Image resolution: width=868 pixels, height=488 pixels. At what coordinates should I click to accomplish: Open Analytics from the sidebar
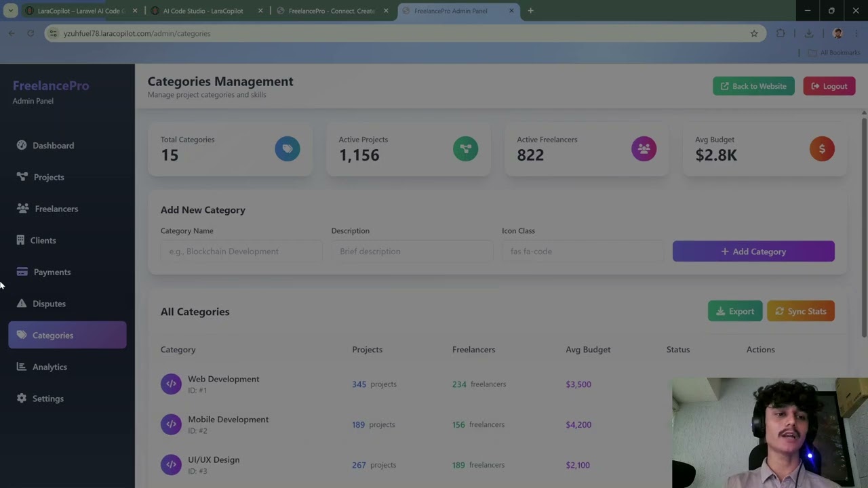67,367
